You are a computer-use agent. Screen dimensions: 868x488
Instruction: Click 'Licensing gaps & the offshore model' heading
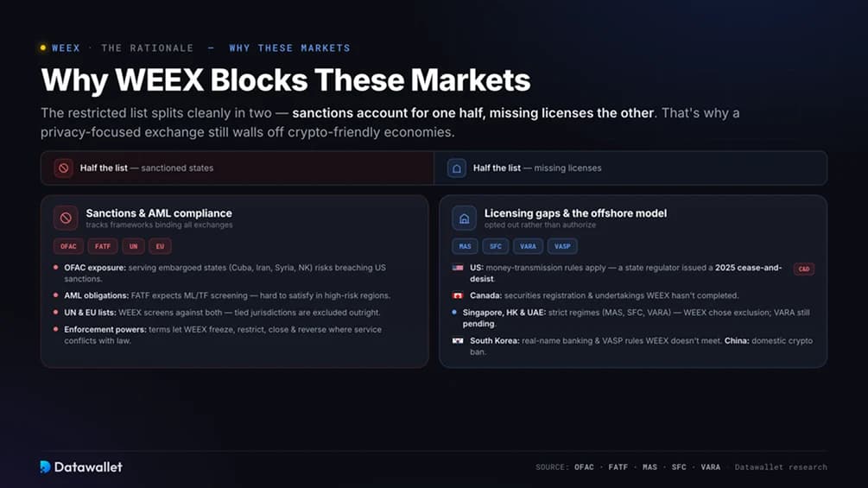(575, 213)
